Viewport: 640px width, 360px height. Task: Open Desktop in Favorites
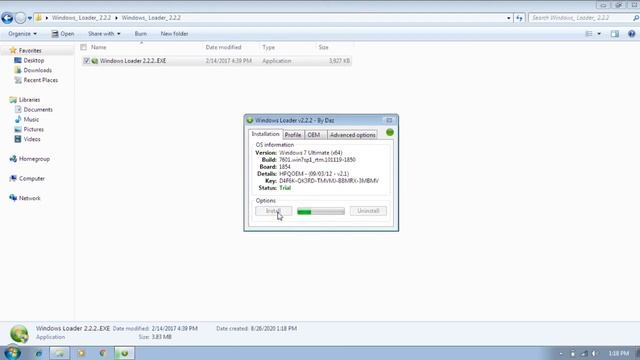click(x=33, y=60)
